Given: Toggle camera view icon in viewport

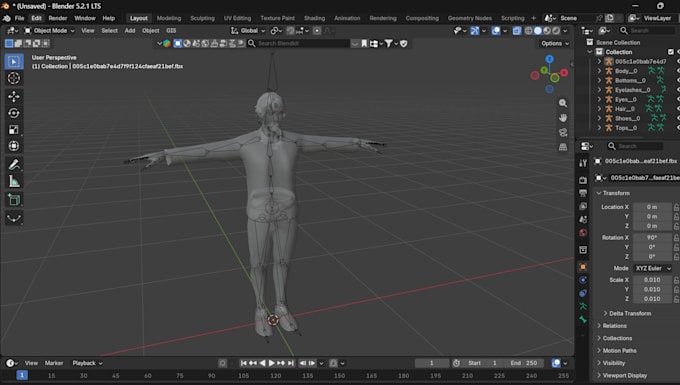Looking at the screenshot, I should coord(563,133).
